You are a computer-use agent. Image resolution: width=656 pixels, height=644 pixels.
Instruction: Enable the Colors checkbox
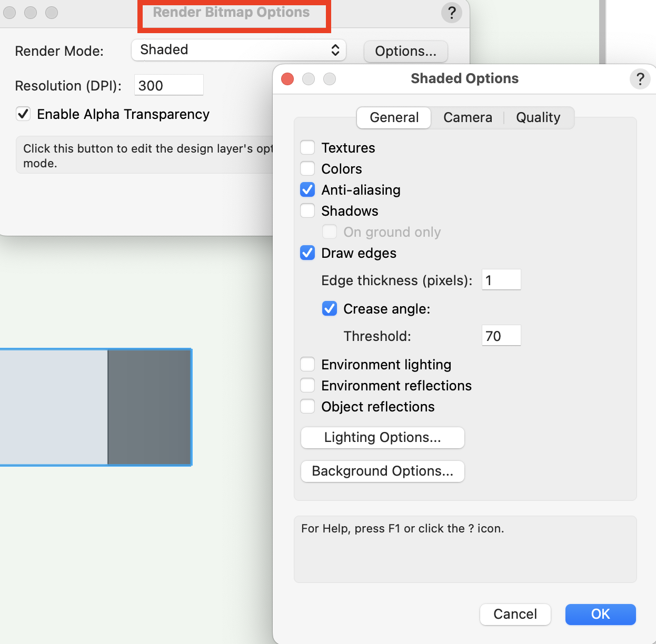tap(307, 169)
